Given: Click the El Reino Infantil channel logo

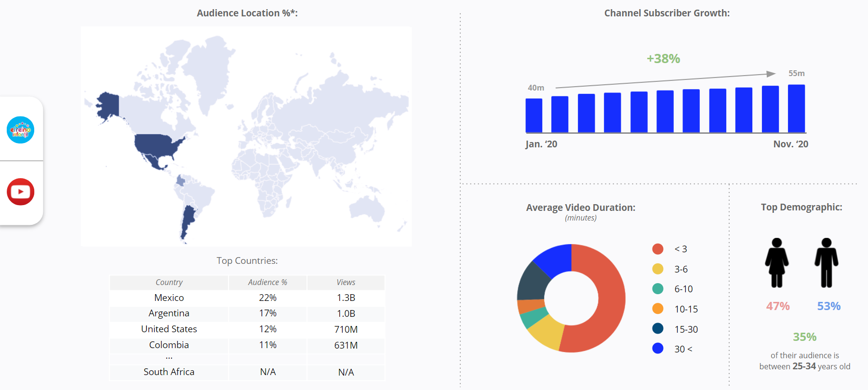Looking at the screenshot, I should click(x=21, y=130).
